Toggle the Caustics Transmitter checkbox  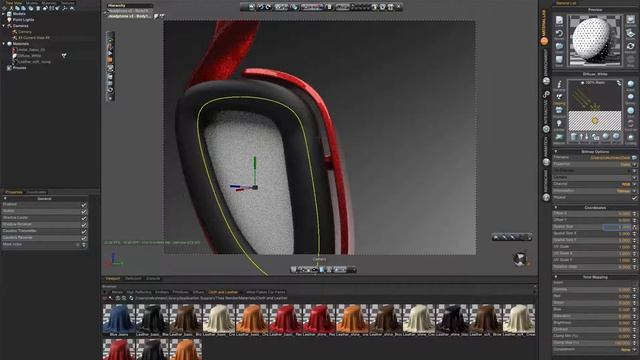click(84, 231)
